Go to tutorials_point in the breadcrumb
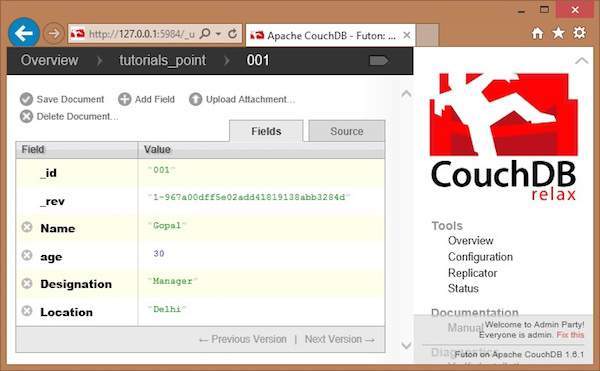600x371 pixels. tap(163, 60)
